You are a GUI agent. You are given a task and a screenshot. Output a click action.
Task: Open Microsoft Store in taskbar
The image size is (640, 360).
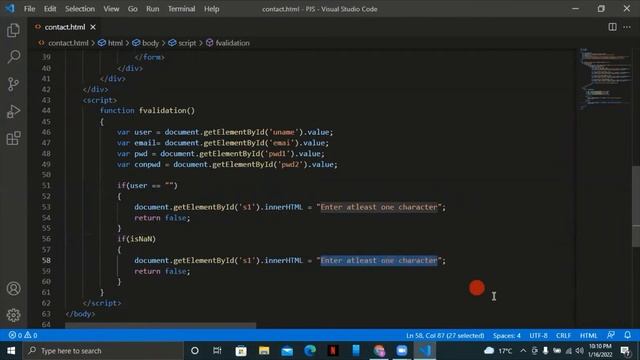point(241,350)
